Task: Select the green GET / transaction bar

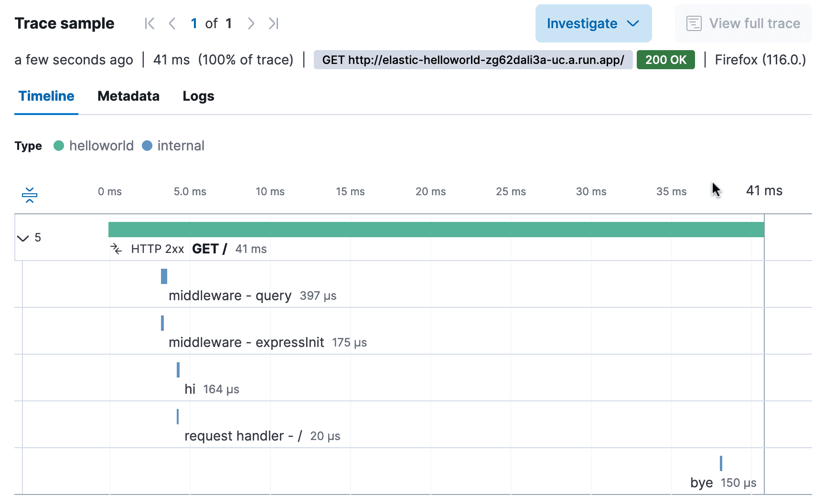Action: tap(436, 230)
